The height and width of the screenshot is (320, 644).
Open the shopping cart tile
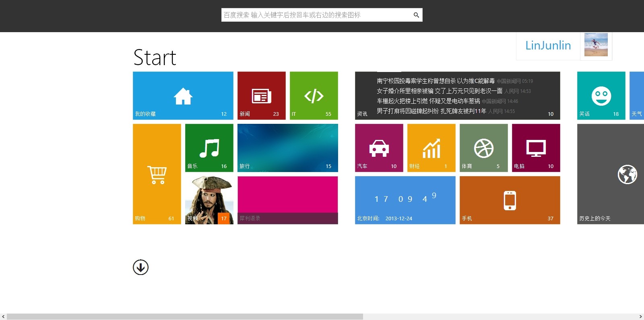tap(157, 174)
